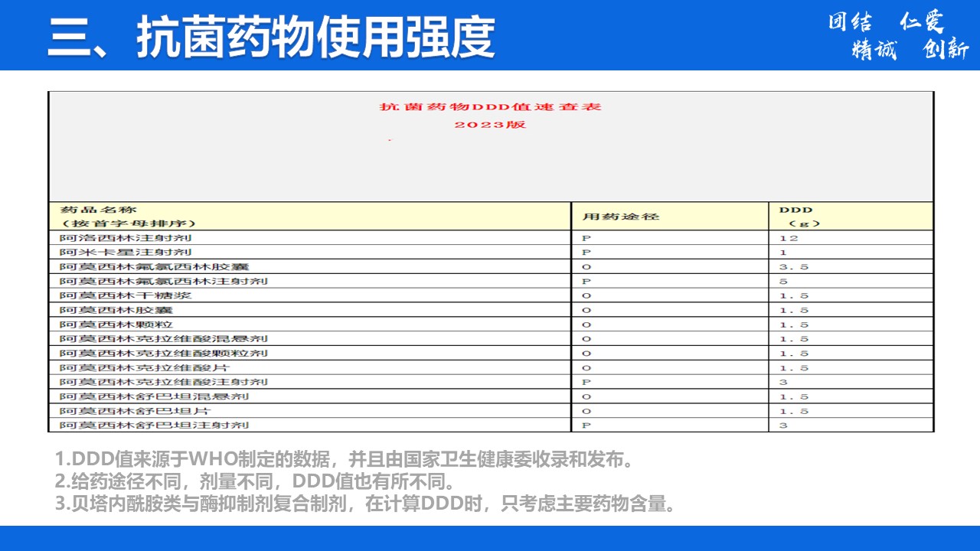Click route O in the 阿莫西林克拉维酸片 row

[587, 368]
